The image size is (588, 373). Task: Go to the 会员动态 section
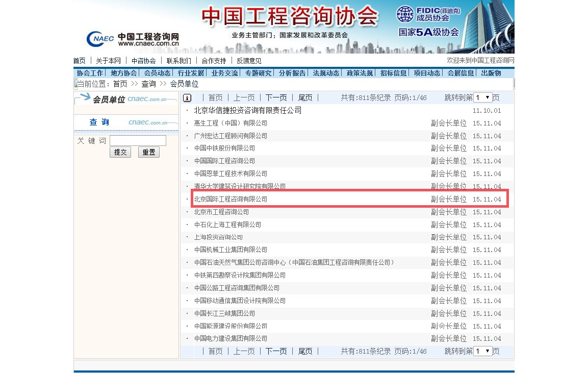158,73
